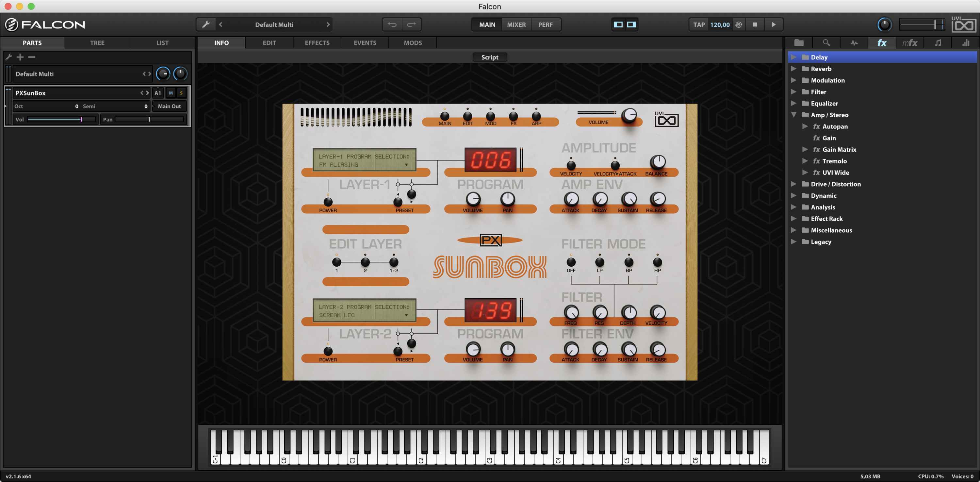
Task: Open the EFFECTS tab
Action: pos(317,42)
